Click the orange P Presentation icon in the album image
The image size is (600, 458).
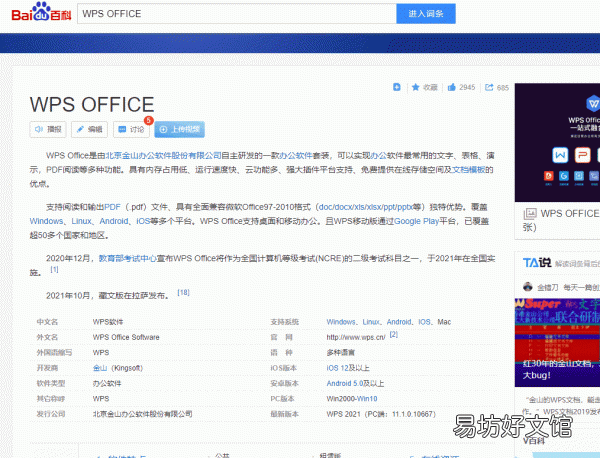tap(582, 155)
